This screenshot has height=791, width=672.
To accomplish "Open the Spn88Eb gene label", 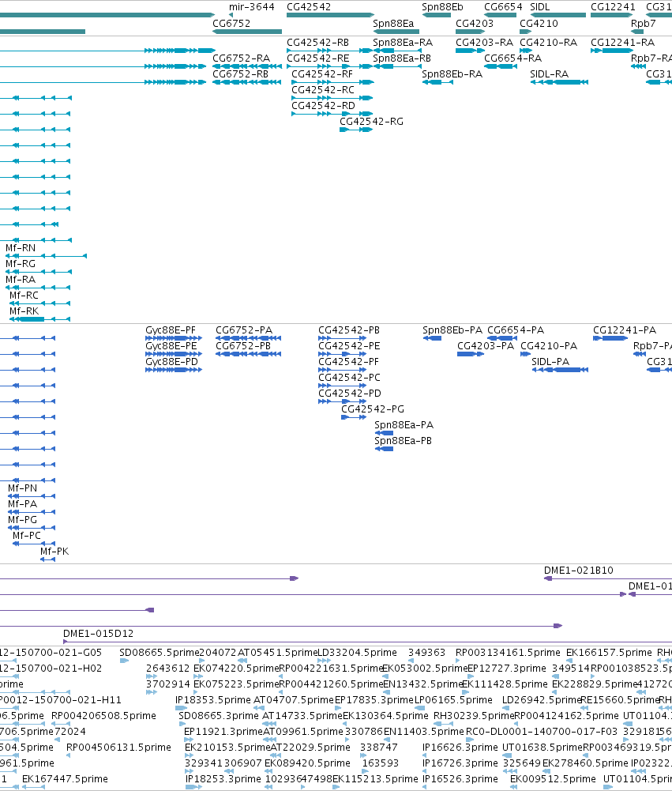I will (x=442, y=7).
